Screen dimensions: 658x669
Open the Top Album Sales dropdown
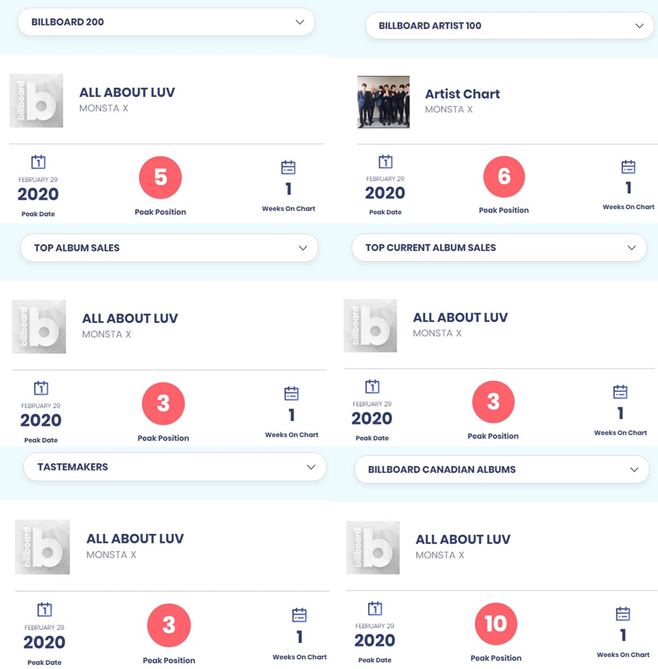169,248
